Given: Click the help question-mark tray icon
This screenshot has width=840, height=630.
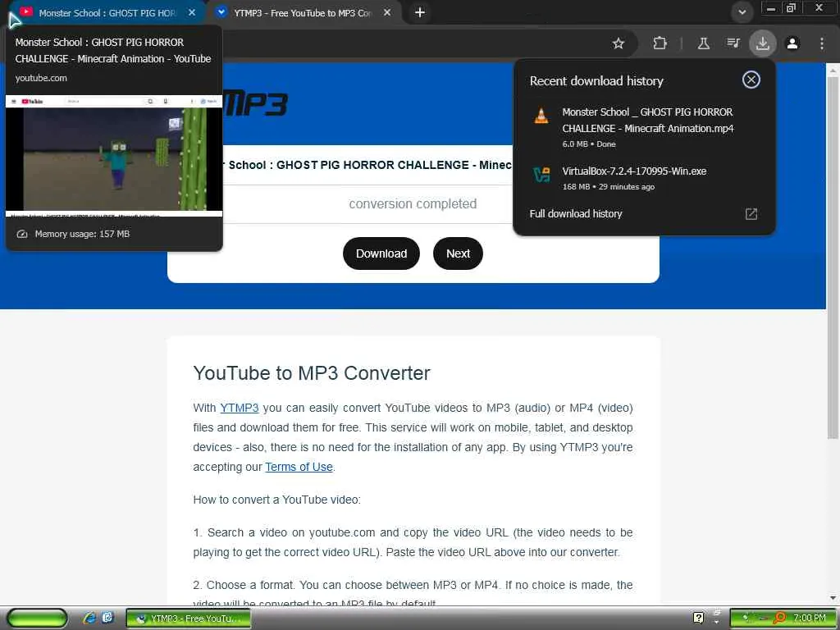Looking at the screenshot, I should coord(698,618).
